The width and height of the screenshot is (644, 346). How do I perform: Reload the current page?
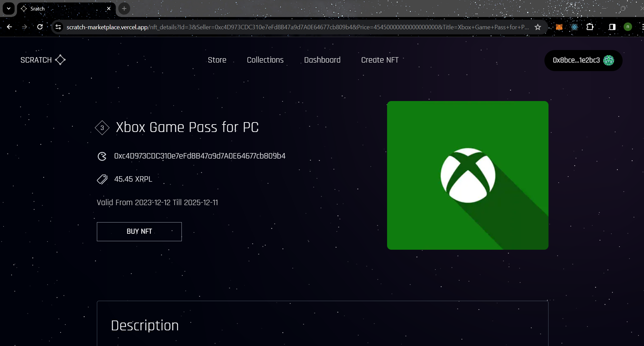[40, 27]
